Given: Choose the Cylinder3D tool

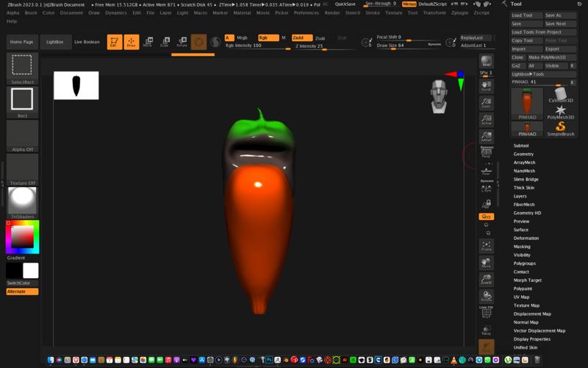Looking at the screenshot, I should [560, 95].
